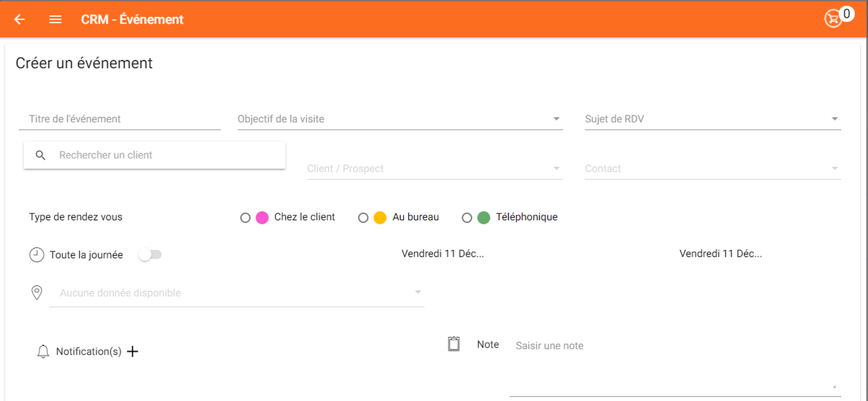The height and width of the screenshot is (401, 868).
Task: Expand the Aucune donnée disponible location dropdown
Action: [x=237, y=293]
